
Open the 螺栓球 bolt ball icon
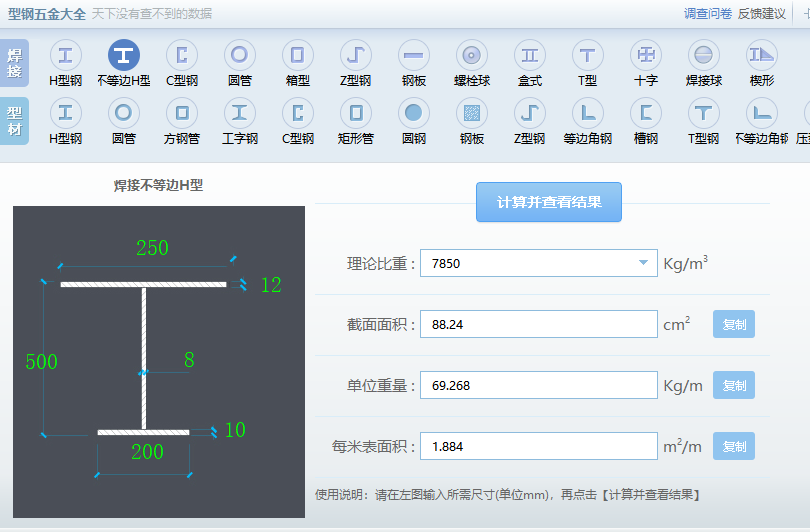471,55
